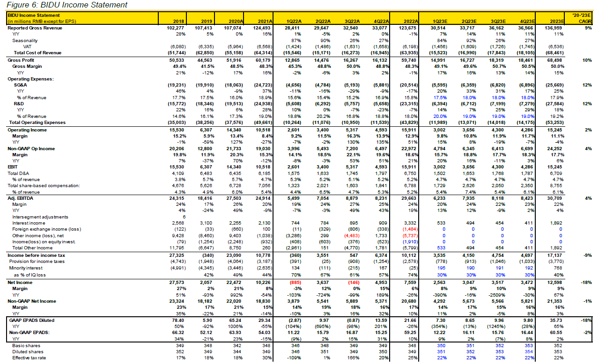Select the 'SG&A' row label
The width and height of the screenshot is (606, 364).
tap(20, 86)
